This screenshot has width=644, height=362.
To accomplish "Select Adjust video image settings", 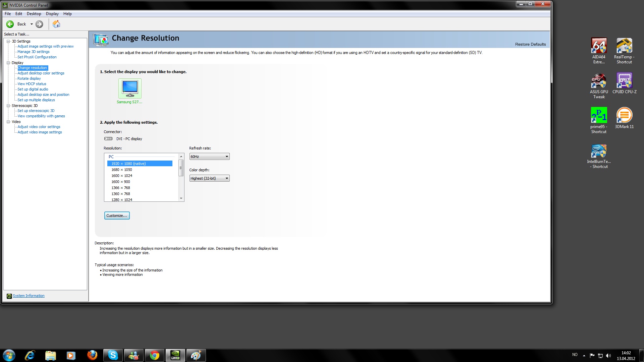I will (40, 132).
